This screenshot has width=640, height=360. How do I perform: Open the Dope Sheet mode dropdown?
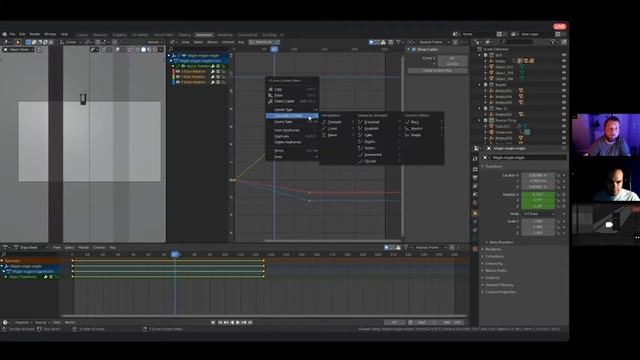(30, 247)
